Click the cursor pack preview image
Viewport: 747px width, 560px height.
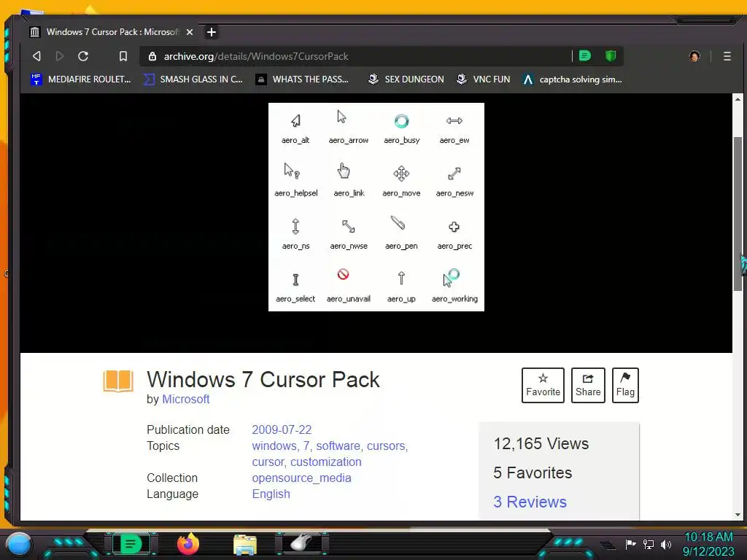click(x=376, y=207)
